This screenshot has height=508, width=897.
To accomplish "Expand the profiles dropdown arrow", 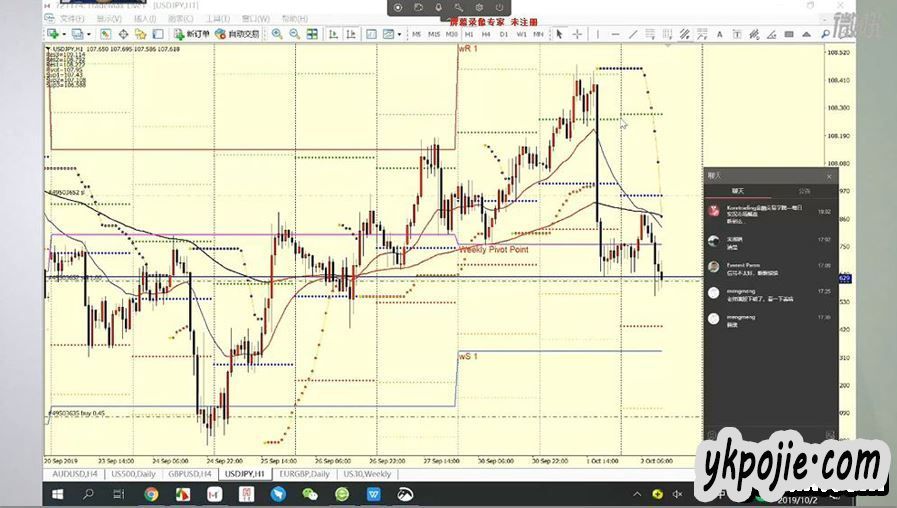I will pyautogui.click(x=88, y=34).
